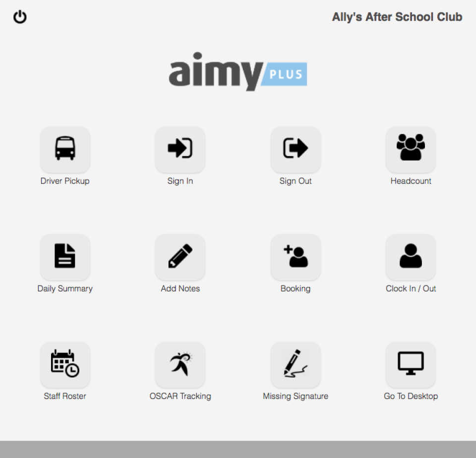Open the Sign Out function
The width and height of the screenshot is (476, 458).
coord(296,150)
